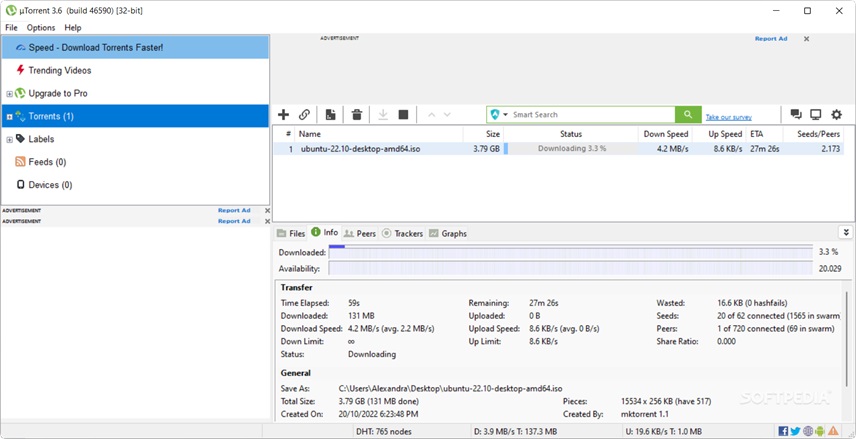Image resolution: width=856 pixels, height=439 pixels.
Task: Click the Labels tag icon
Action: click(x=20, y=139)
